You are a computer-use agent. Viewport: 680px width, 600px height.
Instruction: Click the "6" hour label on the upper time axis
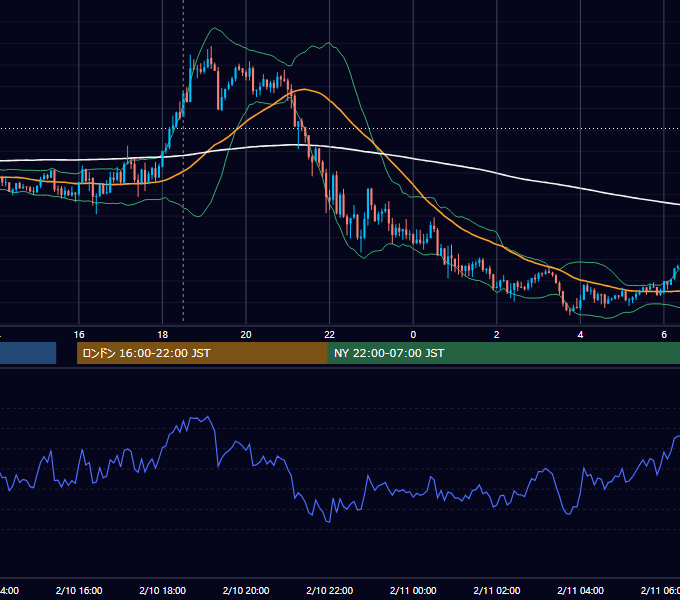664,335
